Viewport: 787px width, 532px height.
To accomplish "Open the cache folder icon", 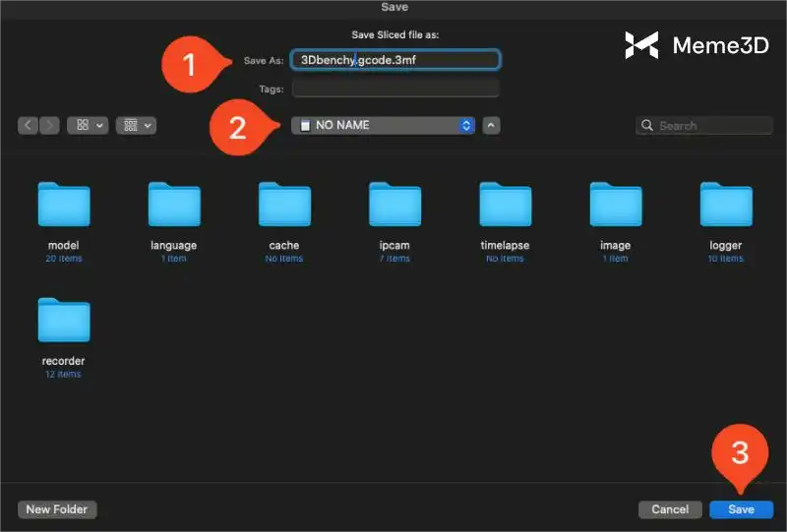I will tap(284, 205).
